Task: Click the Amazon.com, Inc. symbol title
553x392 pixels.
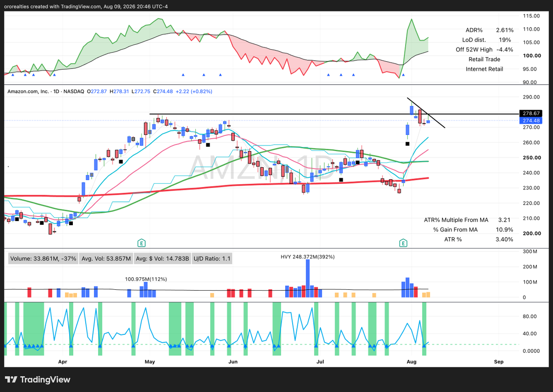Action: (x=28, y=92)
